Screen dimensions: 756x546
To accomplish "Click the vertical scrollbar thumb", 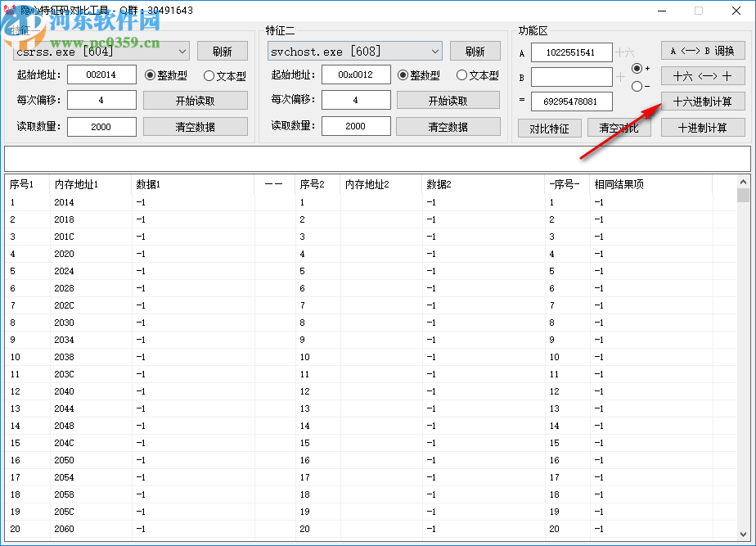I will click(743, 196).
